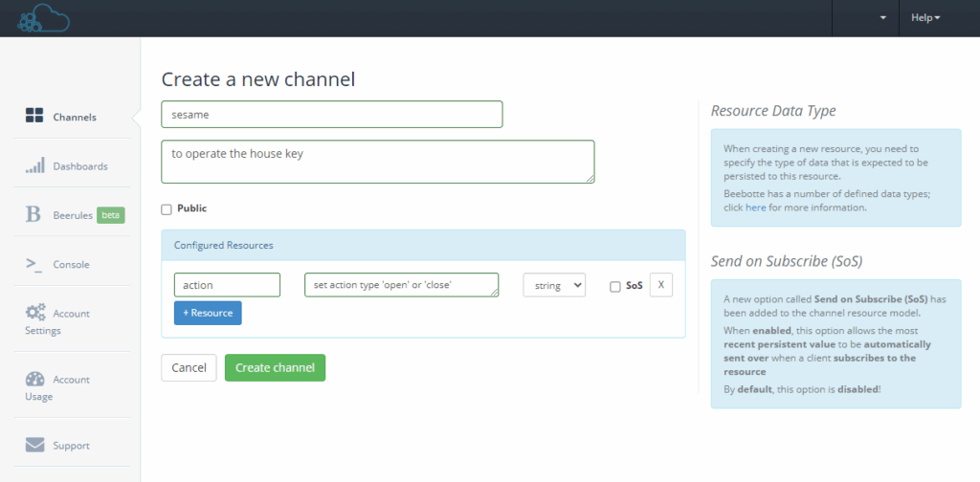
Task: Enable the SoS checkbox for action resource
Action: click(615, 287)
